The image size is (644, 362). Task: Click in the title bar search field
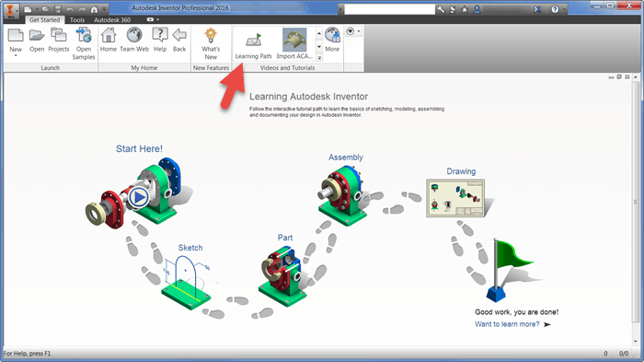[x=389, y=9]
